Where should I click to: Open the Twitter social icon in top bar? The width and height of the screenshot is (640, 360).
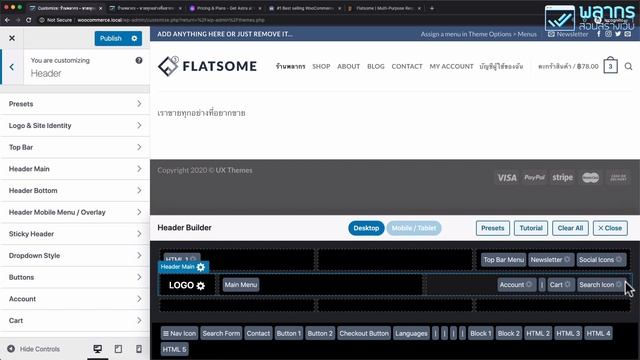(x=618, y=34)
